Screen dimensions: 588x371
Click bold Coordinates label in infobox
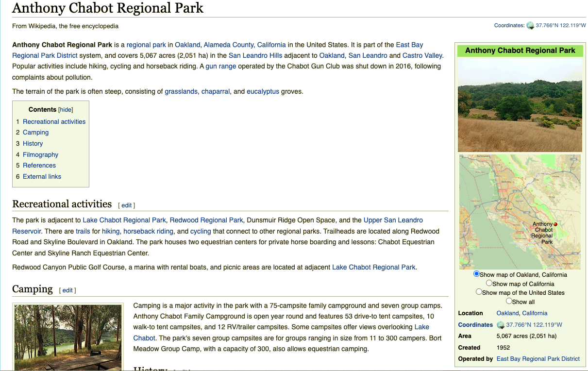click(x=475, y=325)
